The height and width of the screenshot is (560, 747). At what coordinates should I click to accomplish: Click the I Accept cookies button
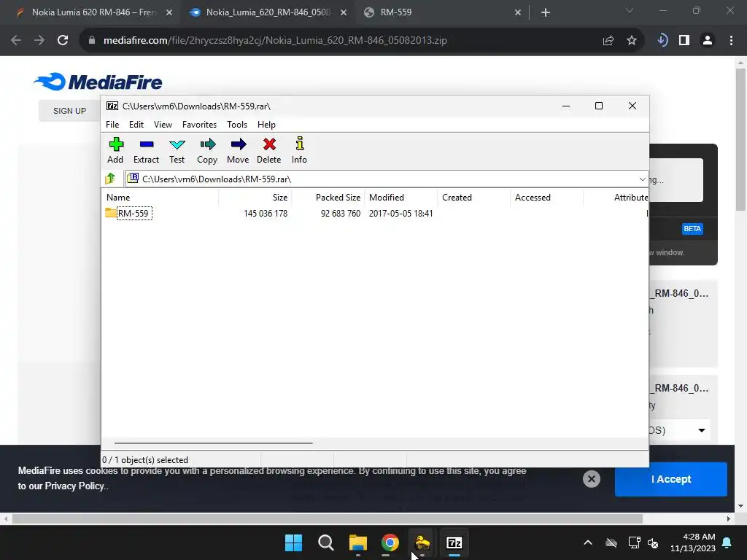click(x=671, y=479)
